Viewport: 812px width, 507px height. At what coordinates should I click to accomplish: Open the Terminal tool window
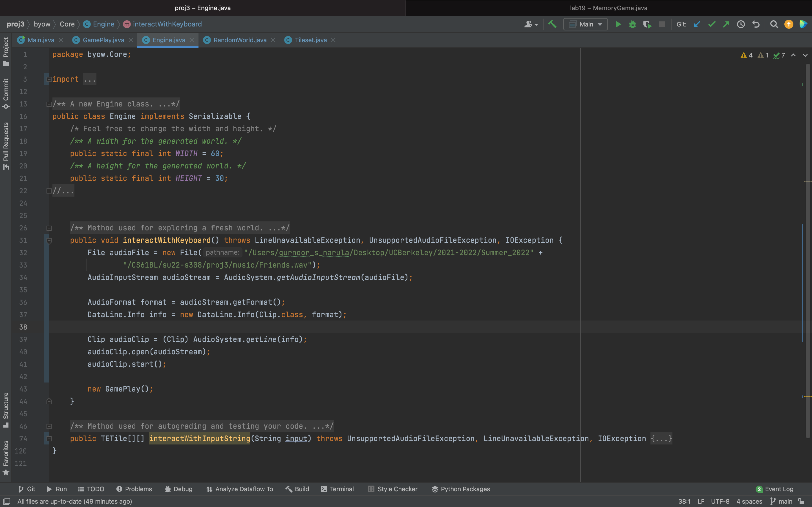pos(337,489)
